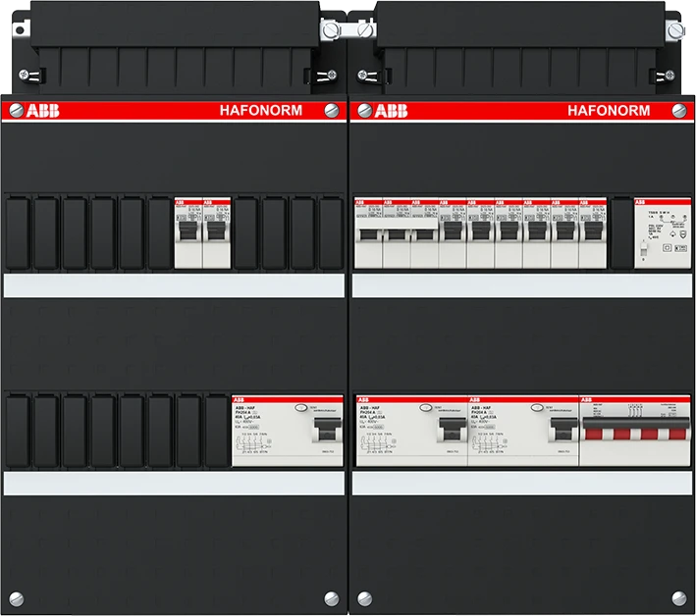This screenshot has height=616, width=696.
Task: Switch the lever on the second right-panel RCD
Action: tap(560, 431)
